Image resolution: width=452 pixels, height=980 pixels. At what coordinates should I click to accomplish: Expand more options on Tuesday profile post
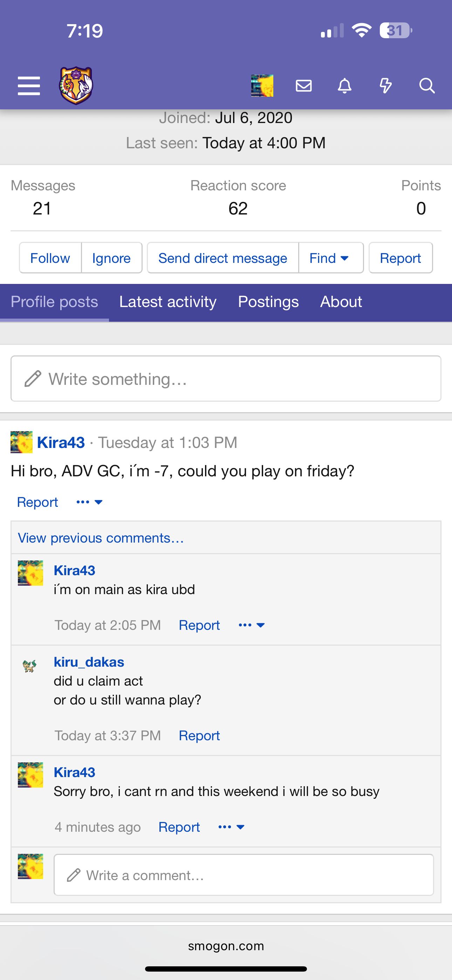(89, 502)
